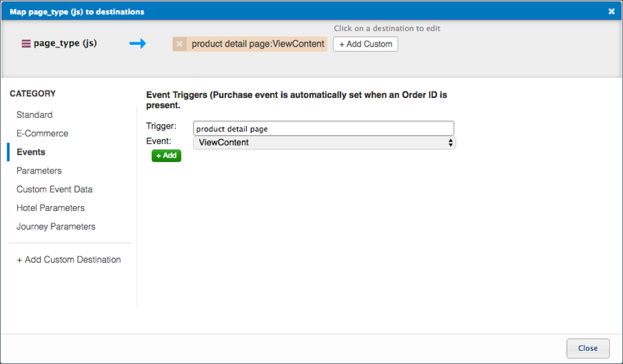Expand the Event dropdown showing ViewContent
Screen dimensions: 623x364
324,143
